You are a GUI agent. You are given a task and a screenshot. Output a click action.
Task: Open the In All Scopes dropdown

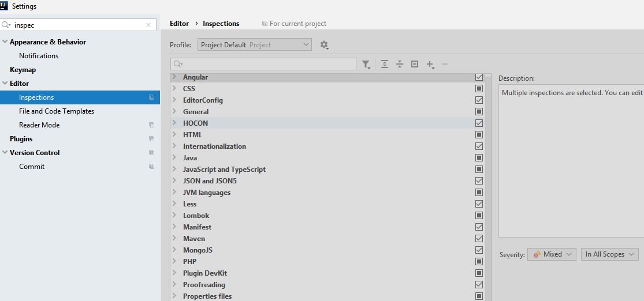(x=610, y=254)
